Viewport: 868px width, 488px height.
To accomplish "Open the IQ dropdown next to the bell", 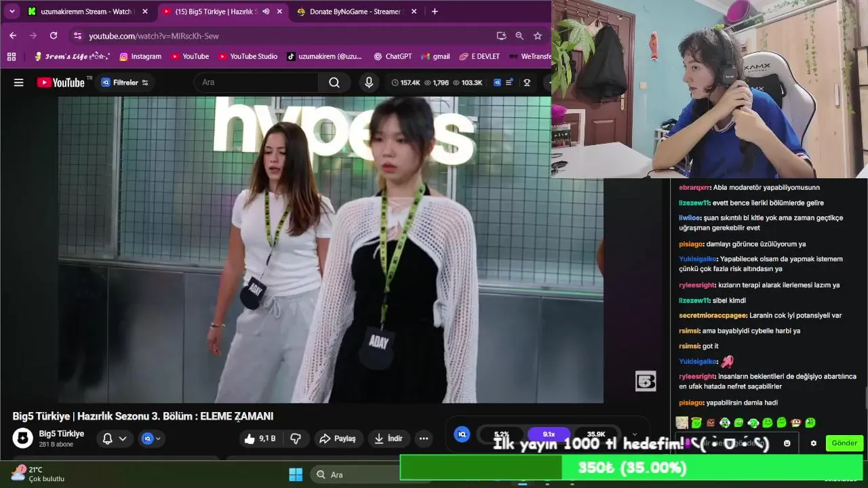I will (151, 439).
